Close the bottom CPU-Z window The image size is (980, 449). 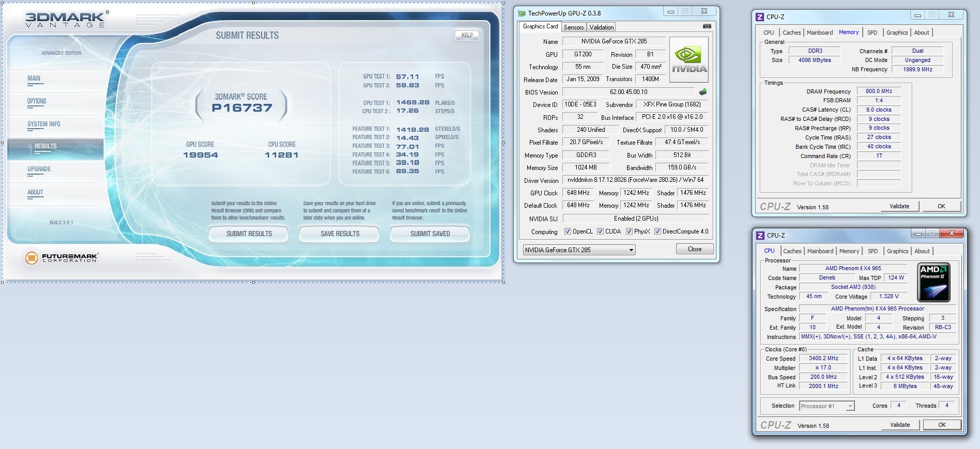pos(952,234)
